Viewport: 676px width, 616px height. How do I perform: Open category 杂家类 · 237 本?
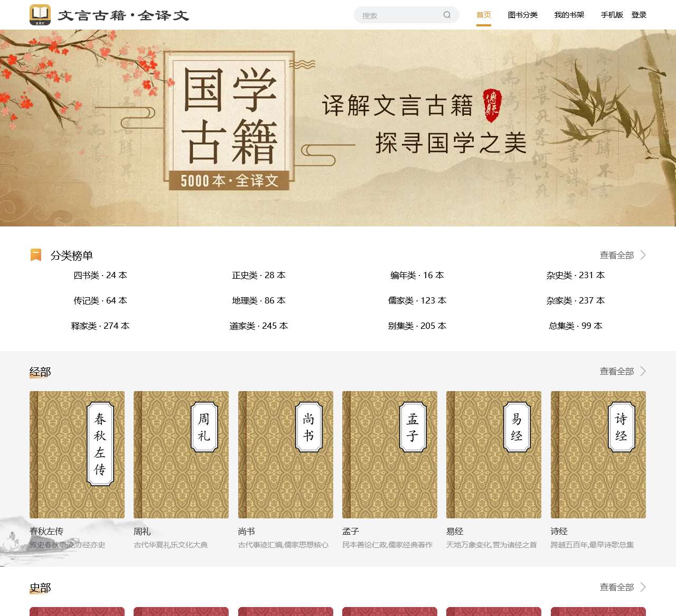[x=576, y=300]
